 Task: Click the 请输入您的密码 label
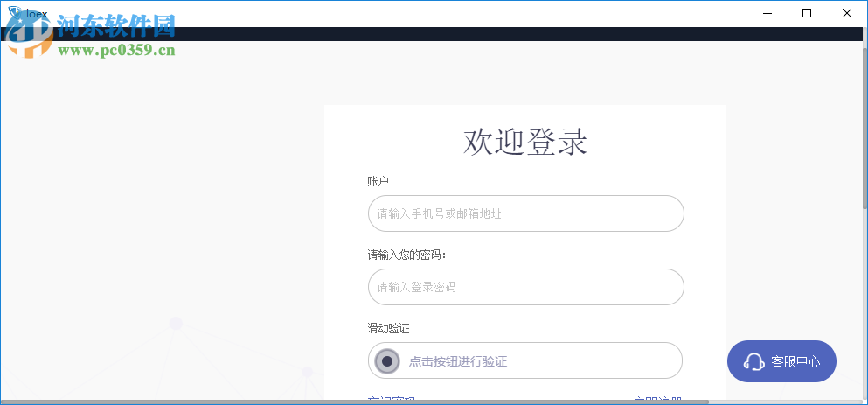pyautogui.click(x=407, y=255)
